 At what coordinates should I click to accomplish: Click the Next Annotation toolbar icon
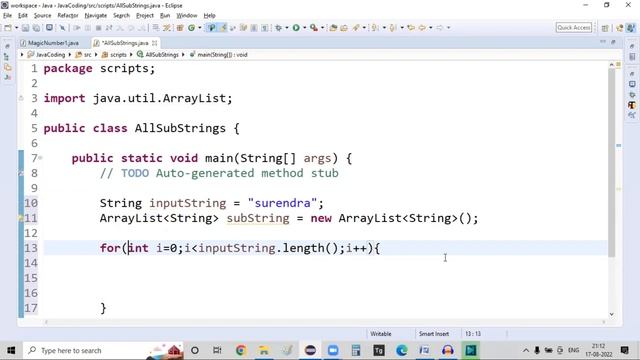(x=375, y=28)
